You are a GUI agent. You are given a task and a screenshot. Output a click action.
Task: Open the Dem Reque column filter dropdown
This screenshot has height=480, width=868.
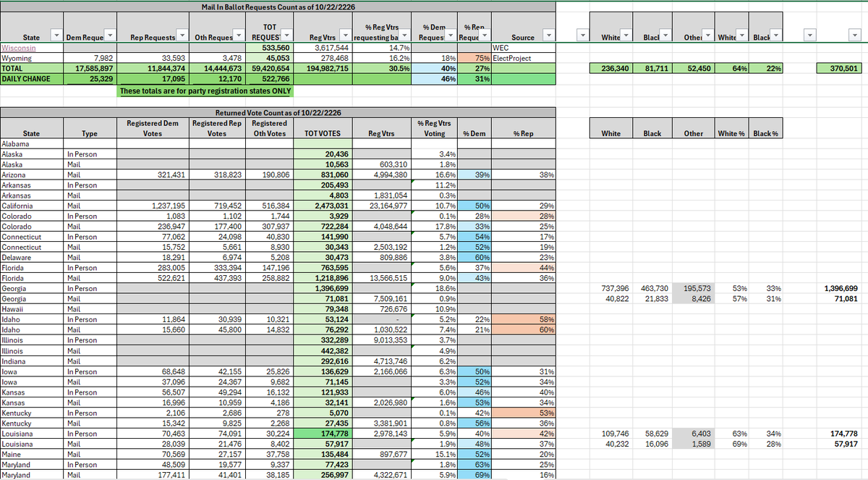(110, 37)
